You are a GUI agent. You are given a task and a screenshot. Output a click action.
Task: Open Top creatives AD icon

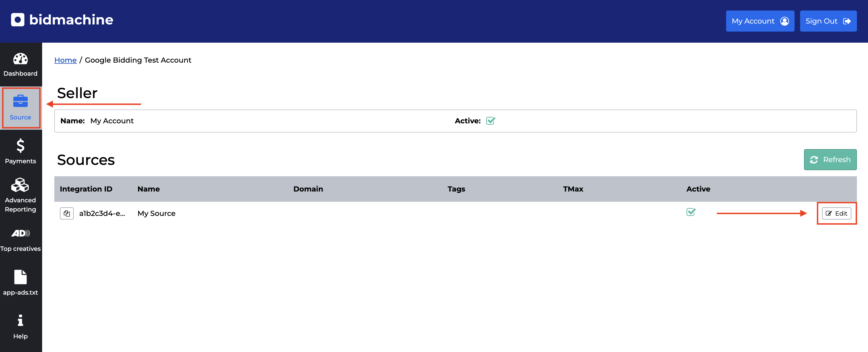tap(20, 233)
